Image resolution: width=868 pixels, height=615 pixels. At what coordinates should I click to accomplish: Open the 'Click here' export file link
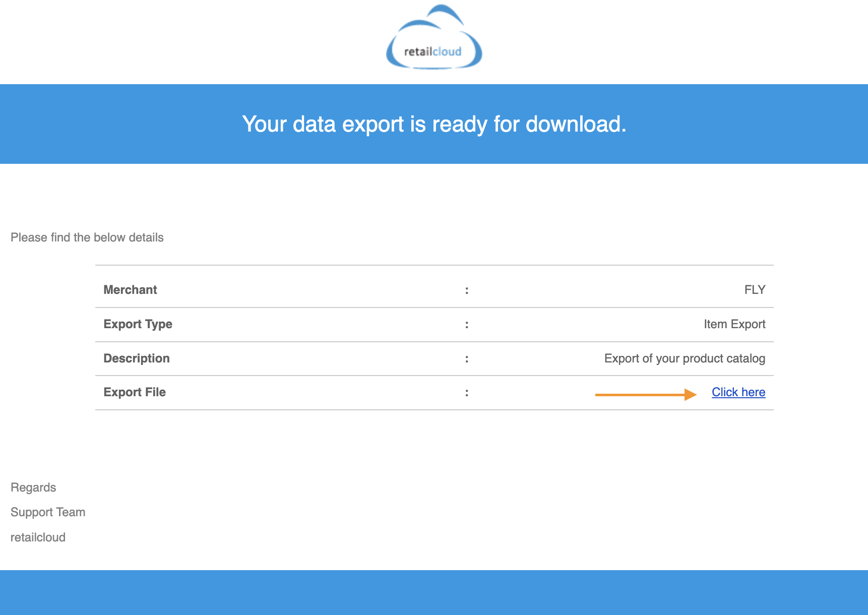point(738,392)
